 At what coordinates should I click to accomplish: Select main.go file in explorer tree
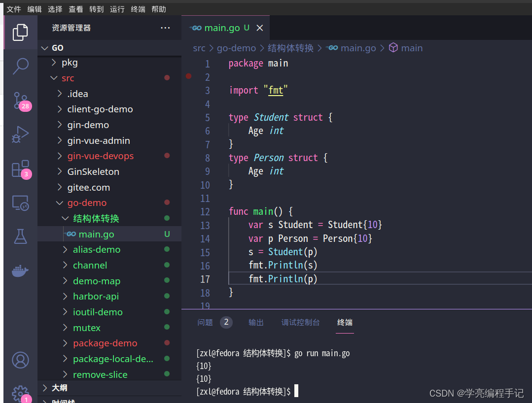[x=109, y=234]
